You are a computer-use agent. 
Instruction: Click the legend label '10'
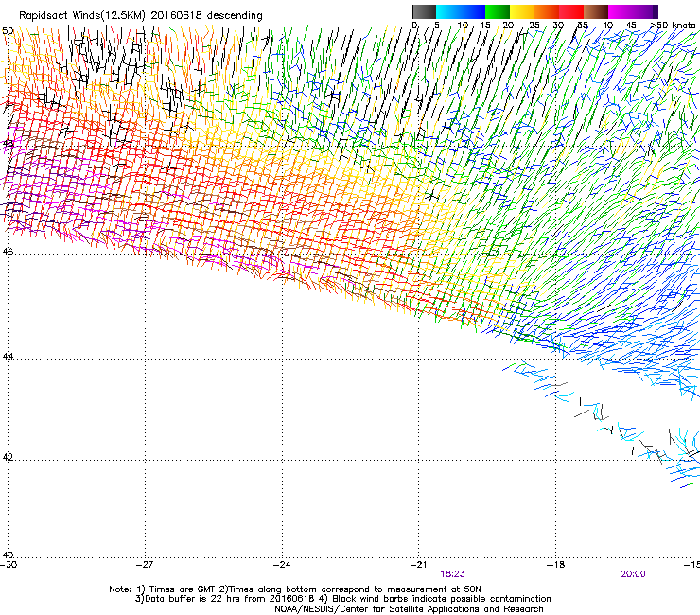[x=463, y=26]
